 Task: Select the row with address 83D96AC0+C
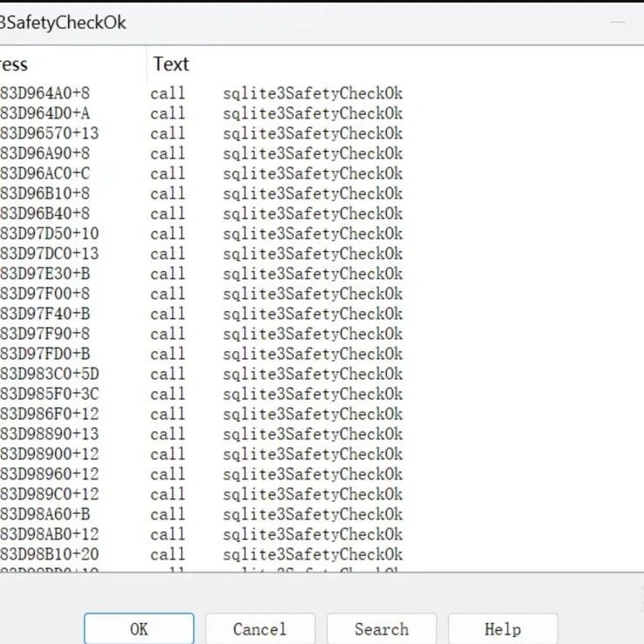(x=322, y=173)
